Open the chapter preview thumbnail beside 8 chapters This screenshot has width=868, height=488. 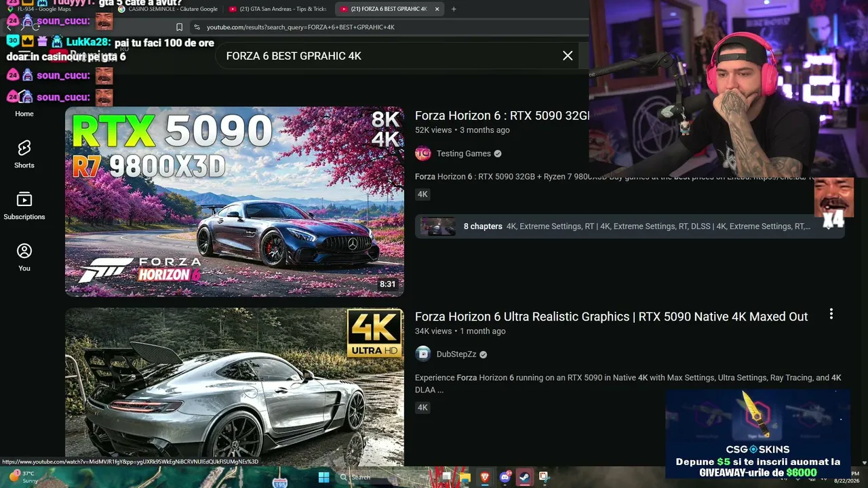(438, 226)
